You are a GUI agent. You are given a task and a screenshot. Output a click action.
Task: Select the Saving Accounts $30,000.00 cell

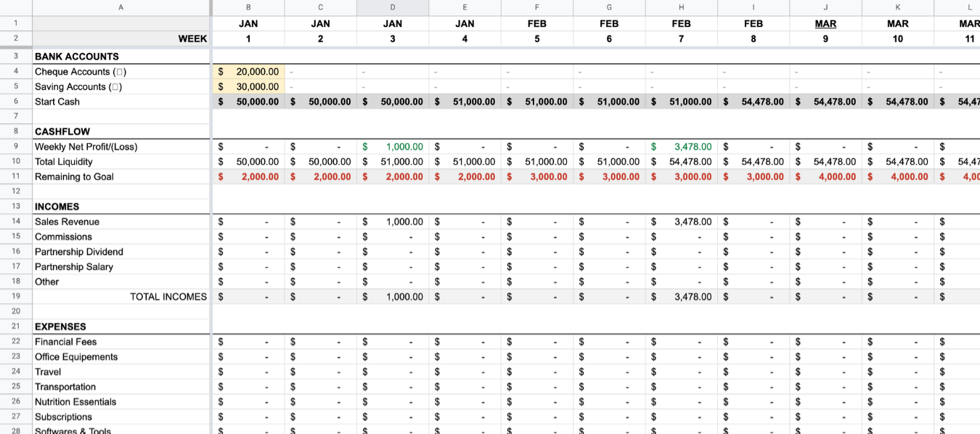[248, 86]
